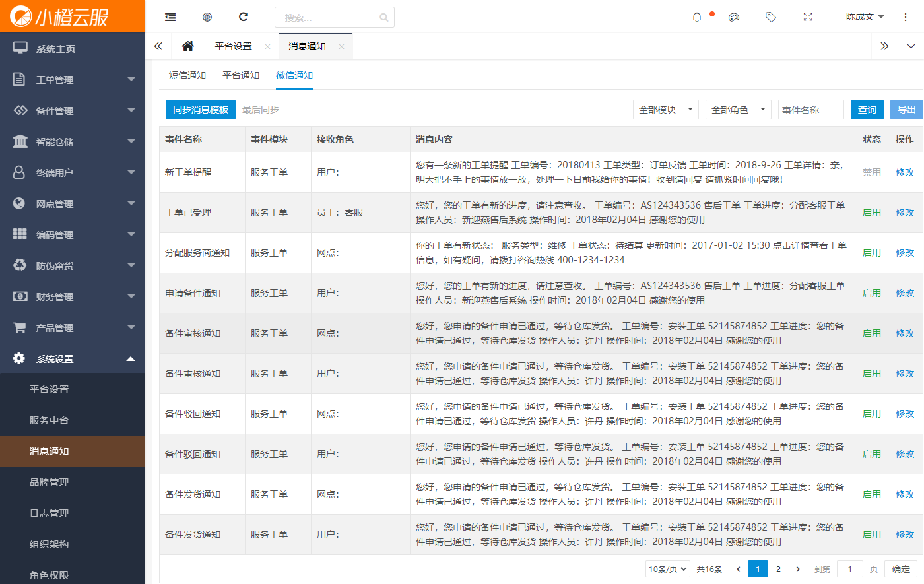Screen dimensions: 924x584
Task: Expand the 智能仓储 menu arrow
Action: (x=131, y=141)
